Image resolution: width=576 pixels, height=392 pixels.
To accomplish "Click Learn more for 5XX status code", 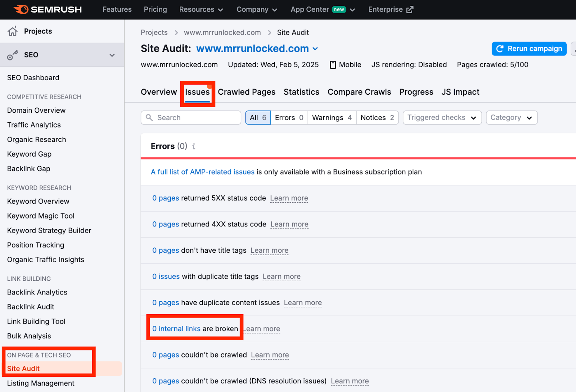I will [289, 198].
